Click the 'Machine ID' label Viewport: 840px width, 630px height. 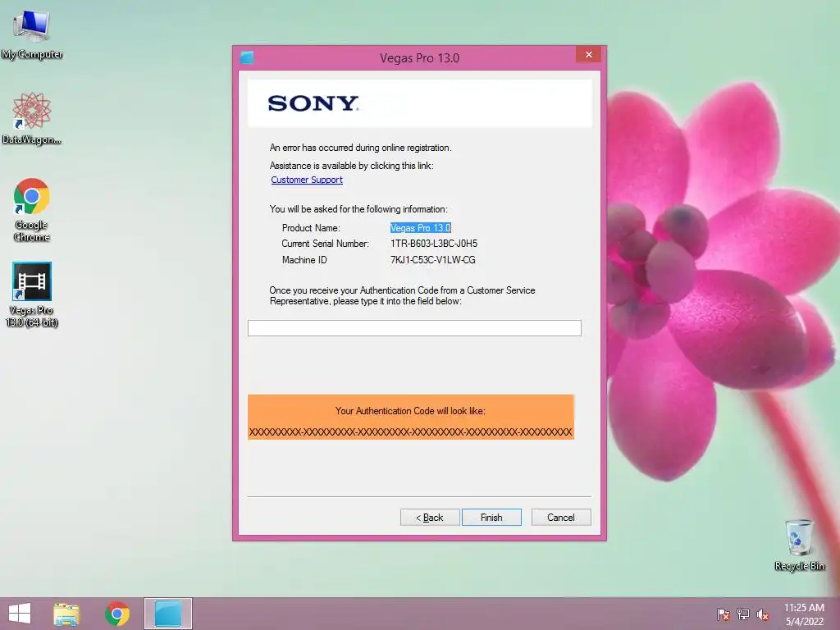[304, 260]
